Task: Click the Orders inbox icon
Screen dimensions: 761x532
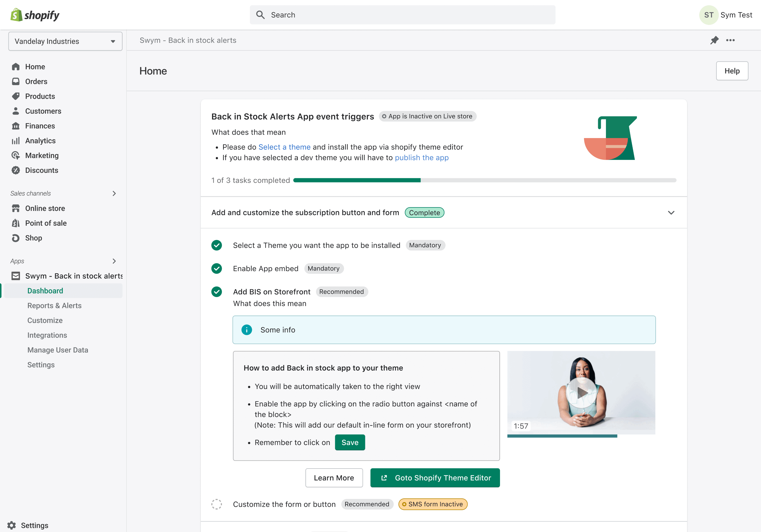Action: pyautogui.click(x=16, y=81)
